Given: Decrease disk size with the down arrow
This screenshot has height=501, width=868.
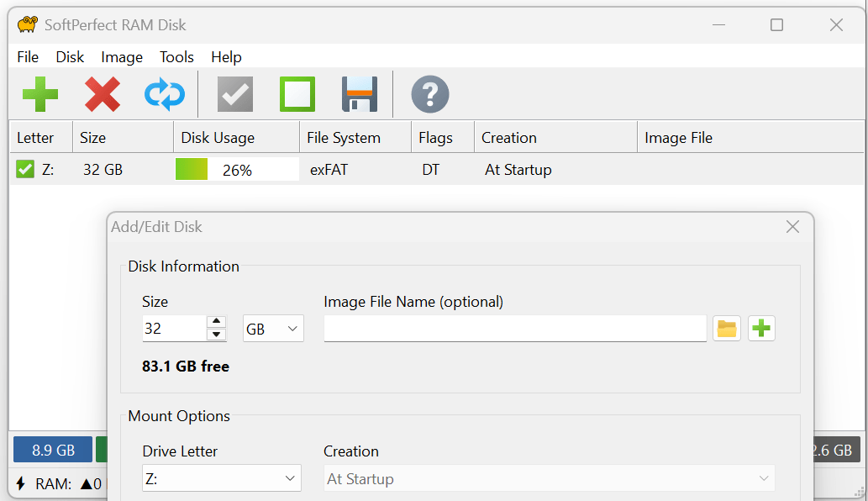Looking at the screenshot, I should (217, 335).
